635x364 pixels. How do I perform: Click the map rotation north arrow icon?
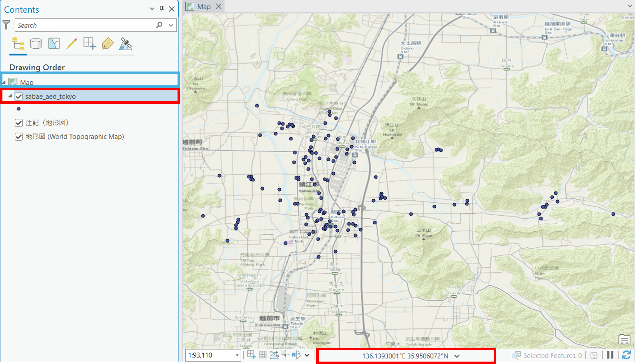tap(296, 355)
